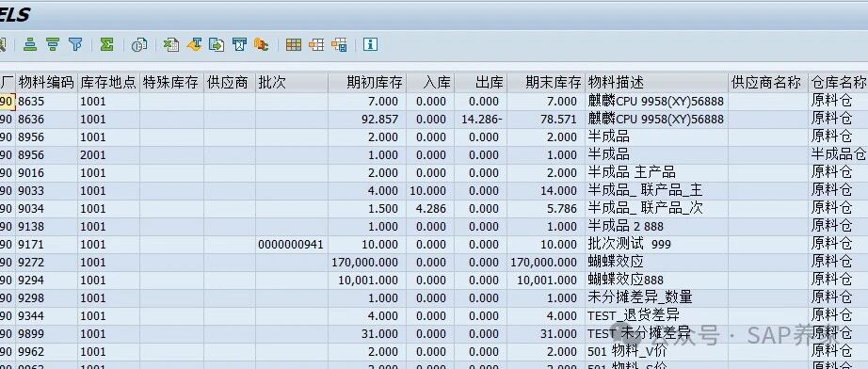Viewport: 868px width, 369px height.
Task: Save list to local file icon
Action: coord(217,45)
